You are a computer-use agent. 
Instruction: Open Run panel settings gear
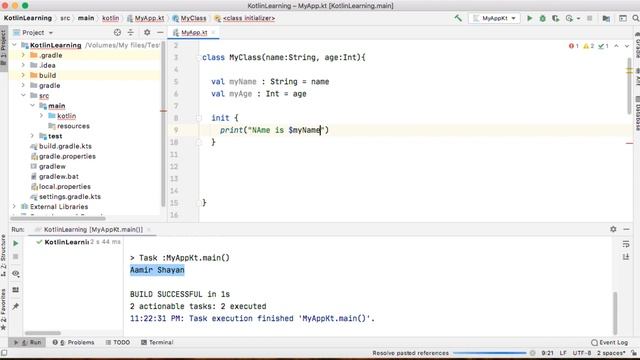point(613,229)
